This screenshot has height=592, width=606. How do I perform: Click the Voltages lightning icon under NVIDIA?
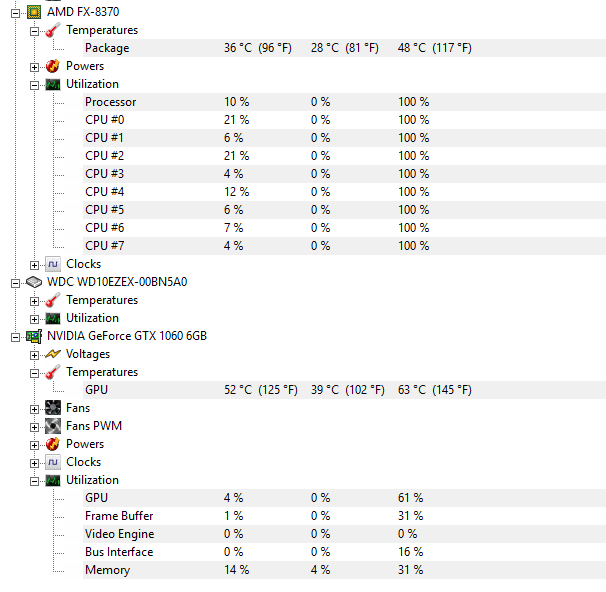53,354
